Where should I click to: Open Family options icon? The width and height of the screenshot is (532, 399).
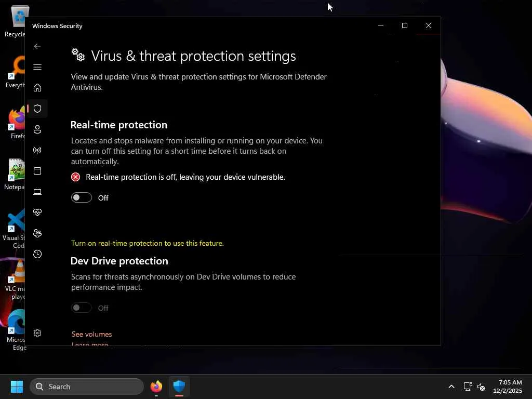point(37,233)
